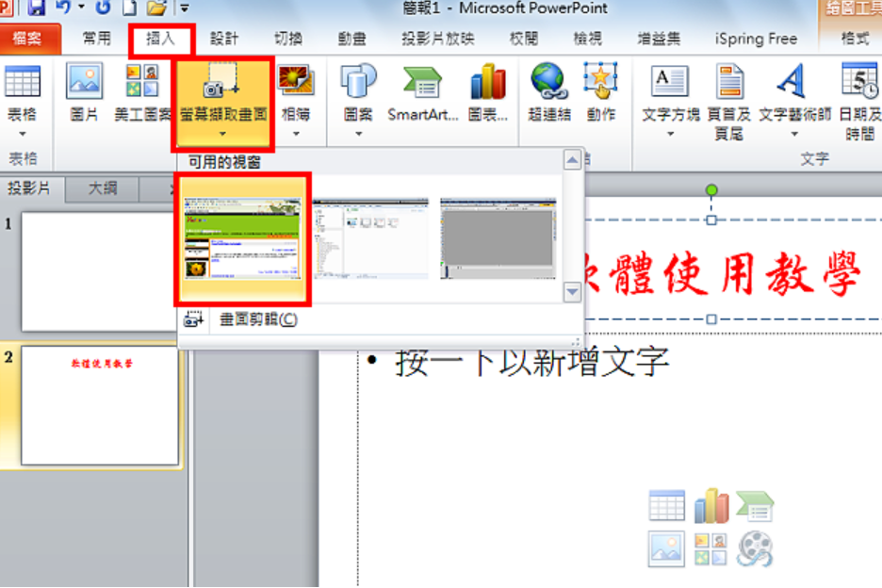Image resolution: width=882 pixels, height=588 pixels.
Task: Select the 校閱 (Review) tab
Action: point(524,39)
